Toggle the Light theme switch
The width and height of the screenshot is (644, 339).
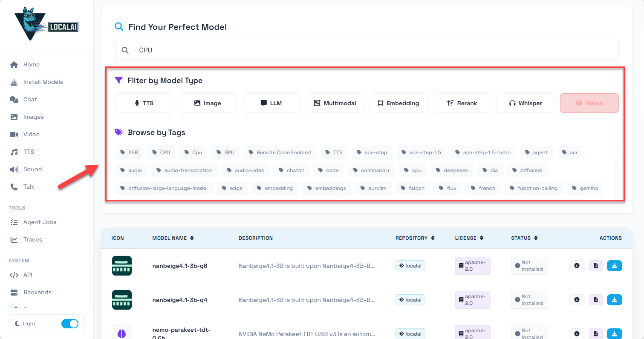(x=70, y=324)
